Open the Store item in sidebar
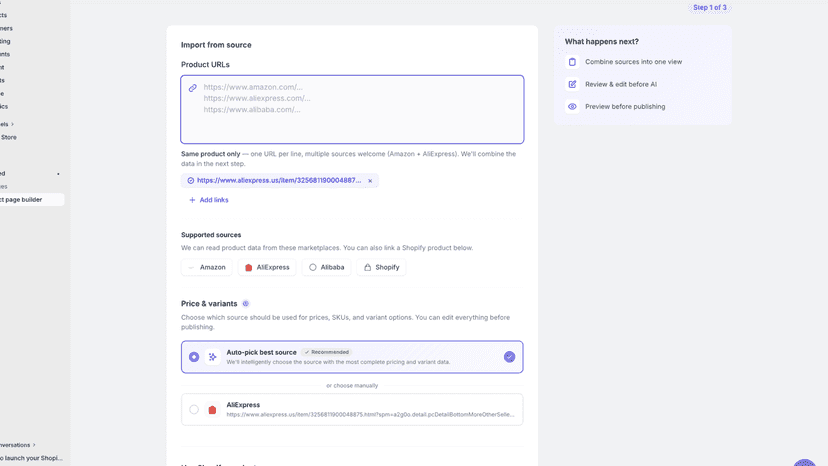The image size is (828, 466). pos(8,137)
